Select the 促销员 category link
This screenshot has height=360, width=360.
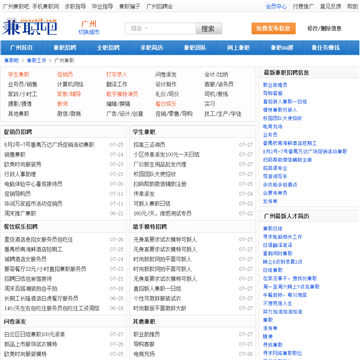(65, 75)
